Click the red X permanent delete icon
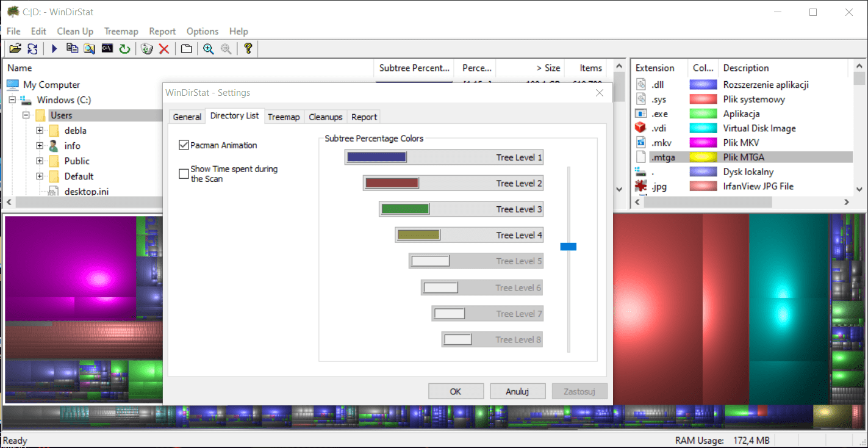This screenshot has width=868, height=448. tap(164, 49)
